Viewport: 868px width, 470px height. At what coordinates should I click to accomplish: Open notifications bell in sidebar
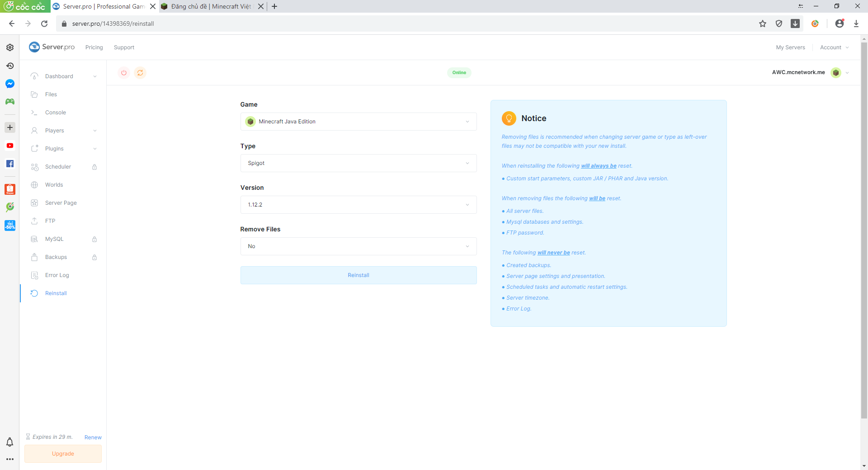(9, 442)
